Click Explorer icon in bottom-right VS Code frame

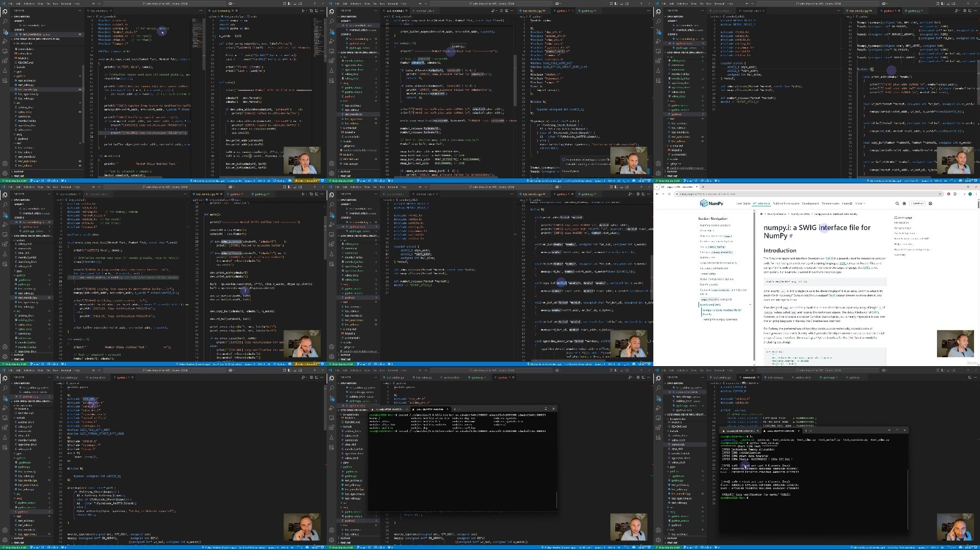pyautogui.click(x=658, y=378)
